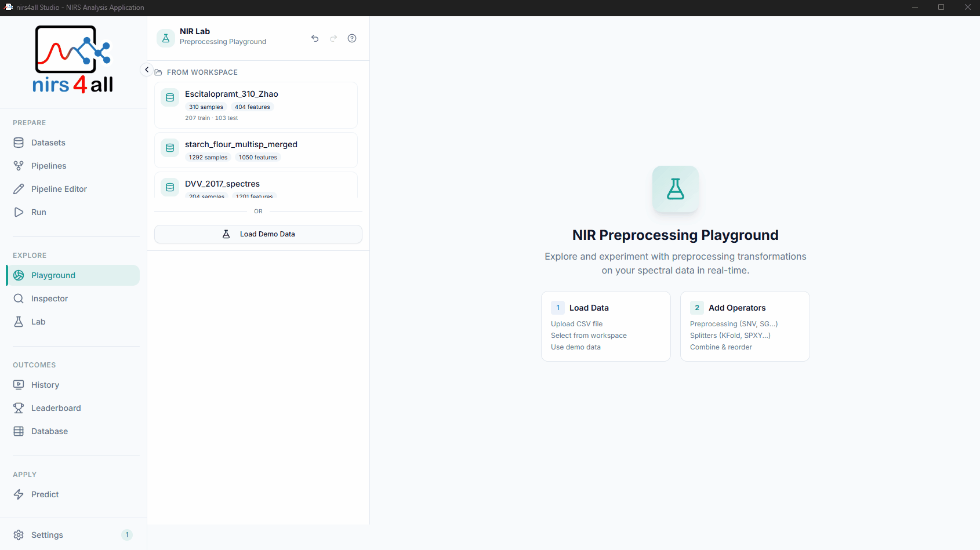Click the Database table icon
Screen dimensions: 980x550
click(x=19, y=431)
